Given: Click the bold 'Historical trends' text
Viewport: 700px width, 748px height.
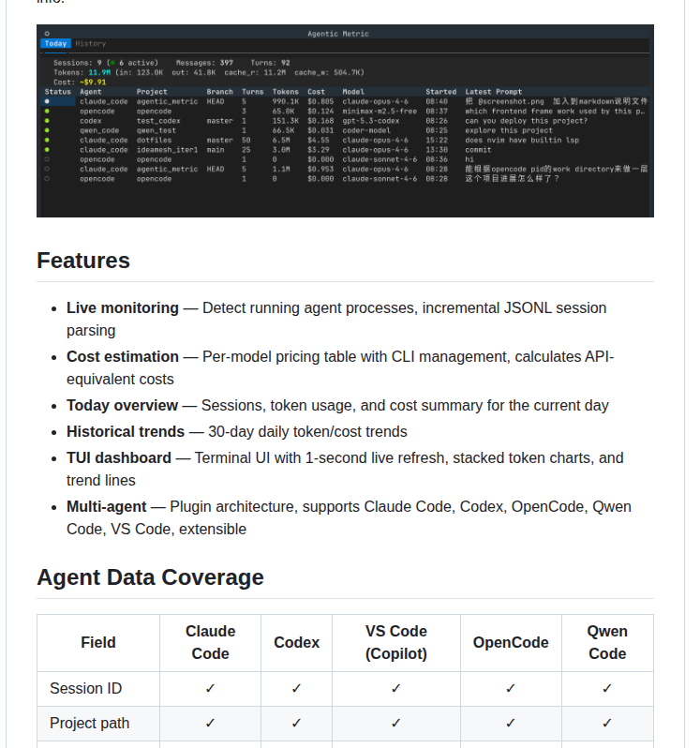Looking at the screenshot, I should click(126, 431).
